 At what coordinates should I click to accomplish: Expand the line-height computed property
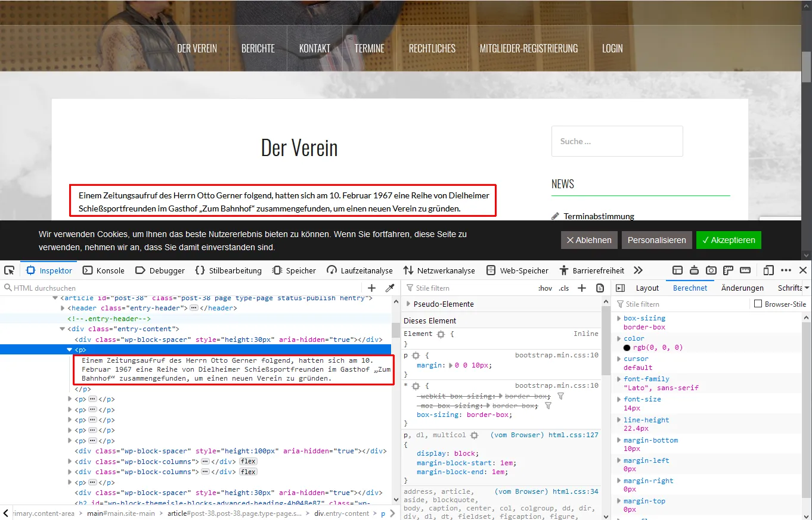click(619, 420)
